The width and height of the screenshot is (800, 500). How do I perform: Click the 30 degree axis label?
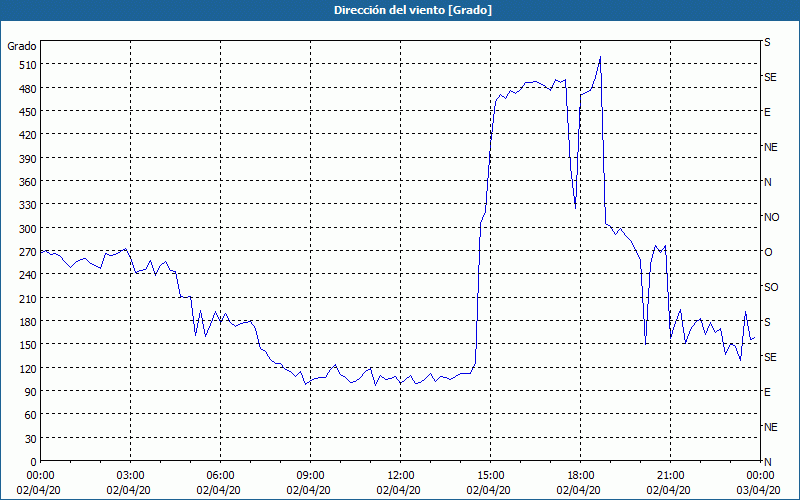(x=31, y=439)
